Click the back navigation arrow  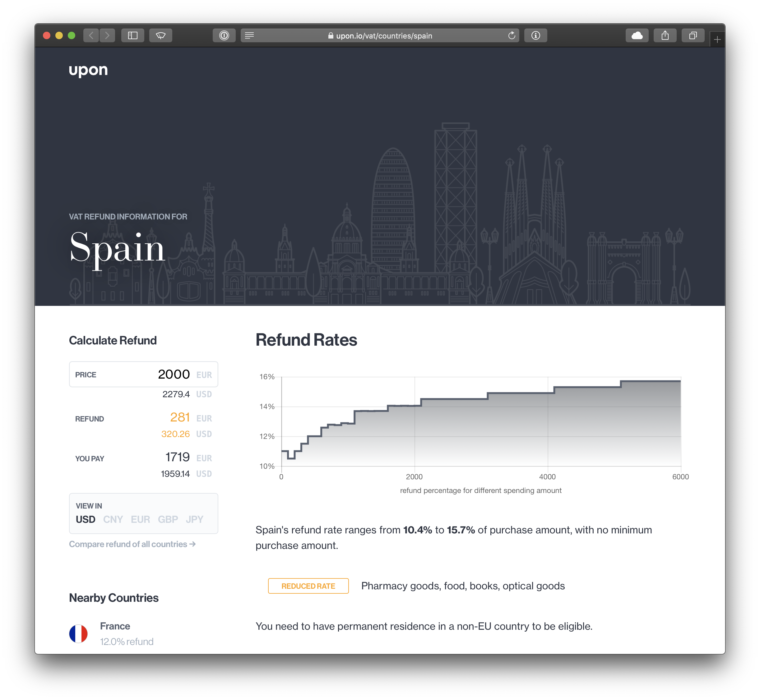91,35
